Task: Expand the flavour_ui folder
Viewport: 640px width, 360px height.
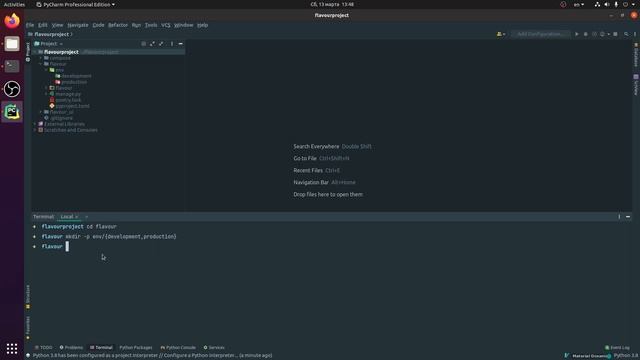Action: tap(41, 112)
